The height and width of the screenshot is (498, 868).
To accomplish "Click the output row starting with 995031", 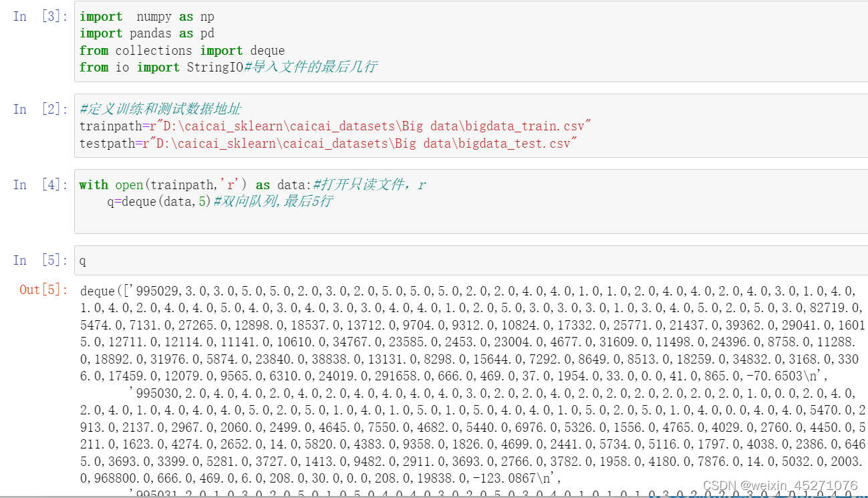I will pos(492,493).
